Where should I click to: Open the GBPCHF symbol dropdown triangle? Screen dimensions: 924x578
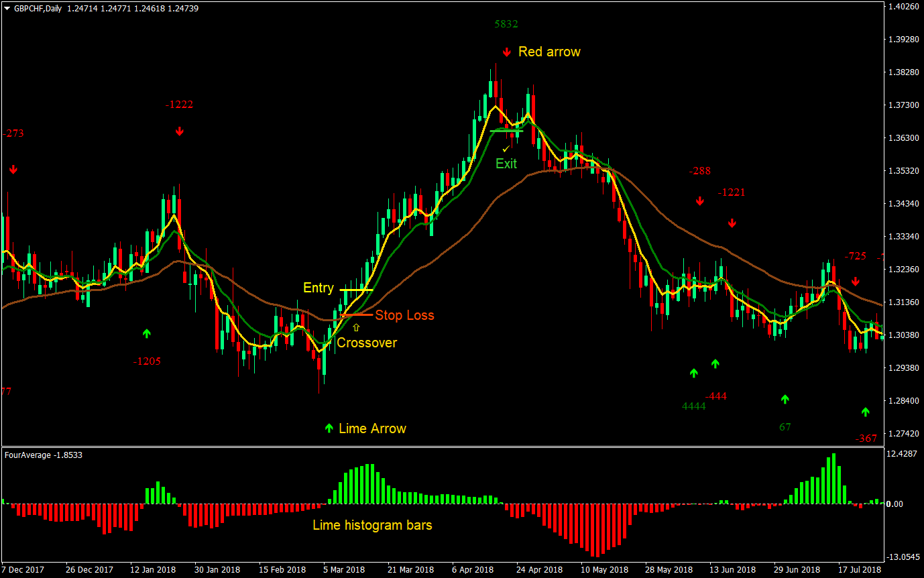(x=7, y=9)
